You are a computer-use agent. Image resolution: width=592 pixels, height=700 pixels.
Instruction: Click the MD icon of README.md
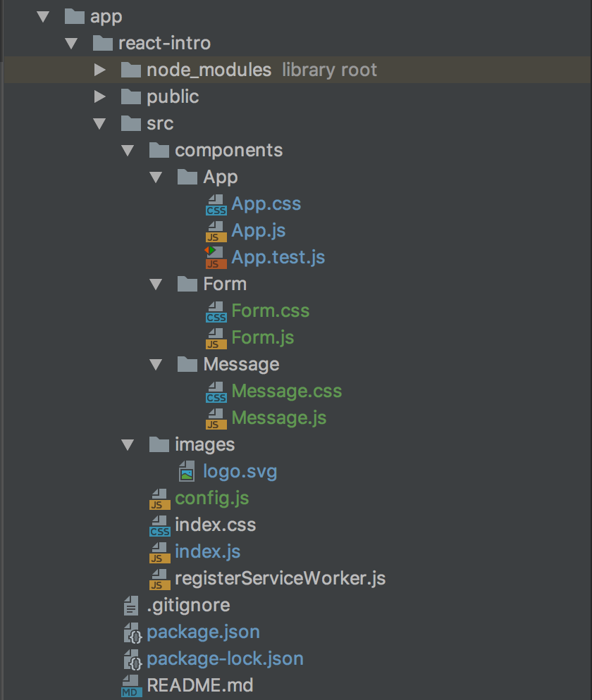click(131, 686)
